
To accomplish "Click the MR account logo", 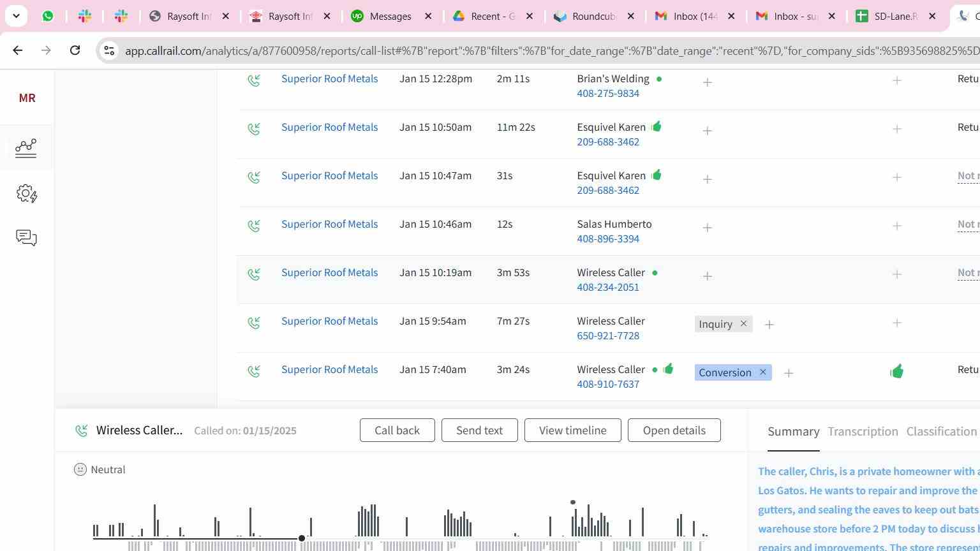I will [x=27, y=98].
